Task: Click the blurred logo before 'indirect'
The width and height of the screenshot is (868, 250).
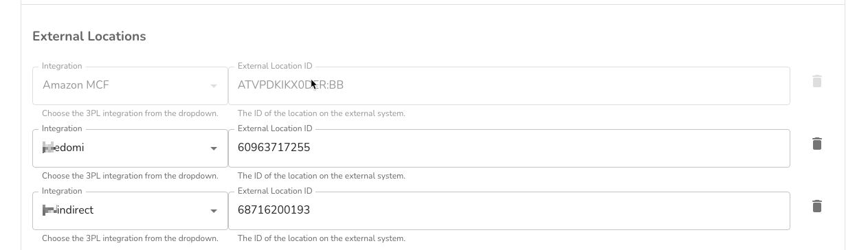Action: (49, 210)
